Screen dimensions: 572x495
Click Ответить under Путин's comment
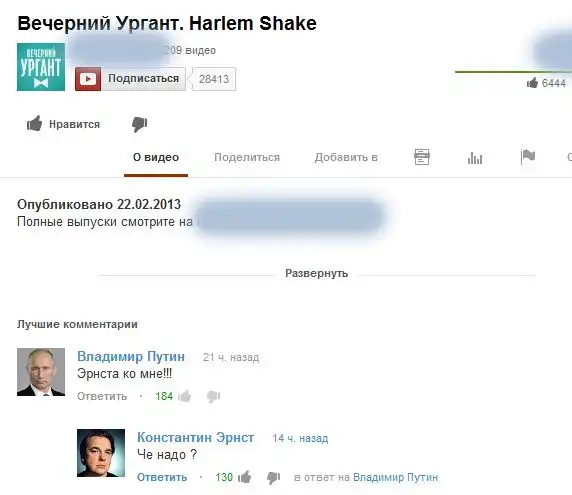coord(102,396)
